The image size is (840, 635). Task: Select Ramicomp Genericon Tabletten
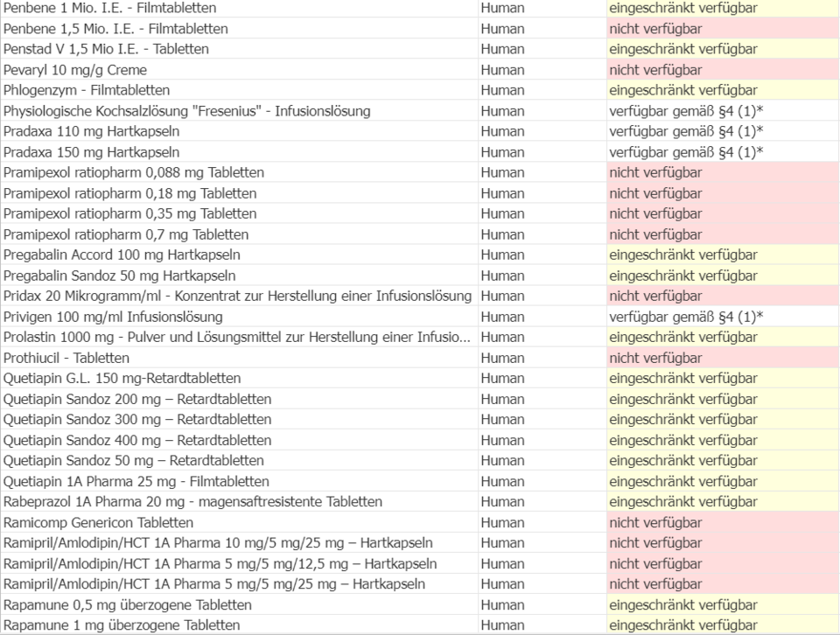(99, 522)
